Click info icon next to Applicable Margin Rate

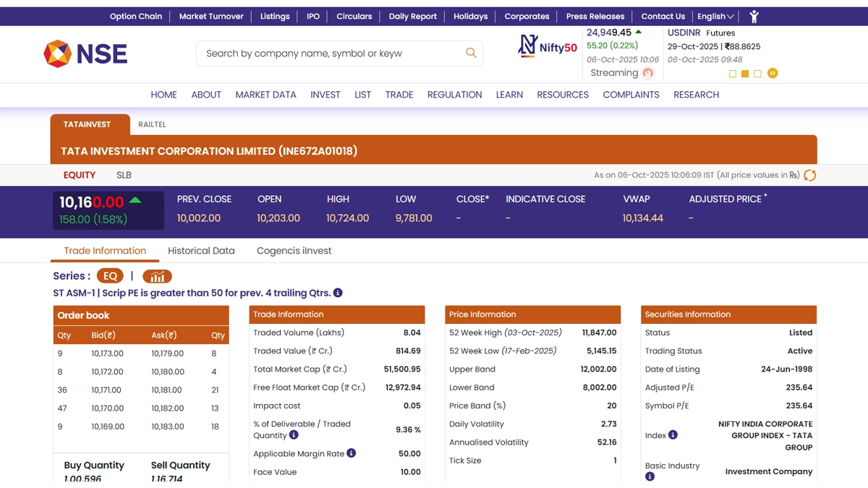[352, 453]
